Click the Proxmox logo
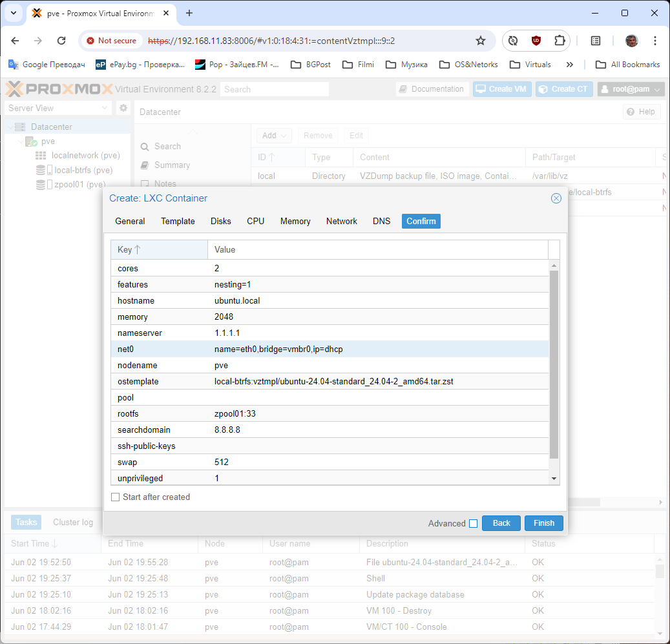 [59, 89]
